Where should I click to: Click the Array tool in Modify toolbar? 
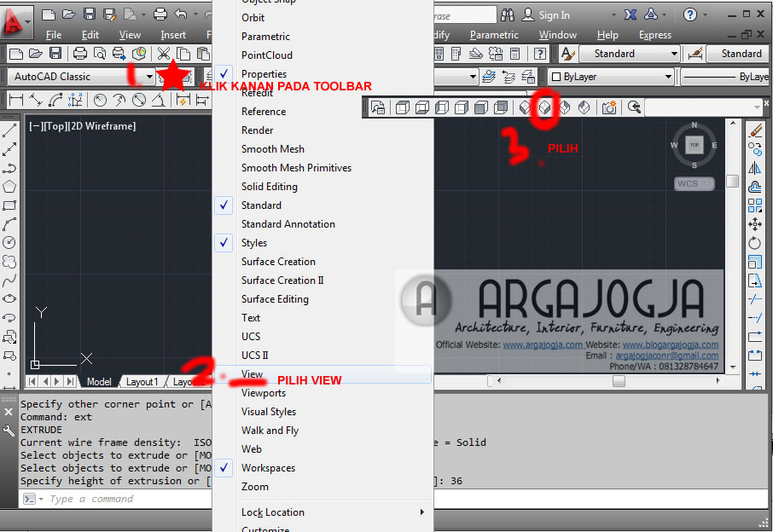pos(755,205)
